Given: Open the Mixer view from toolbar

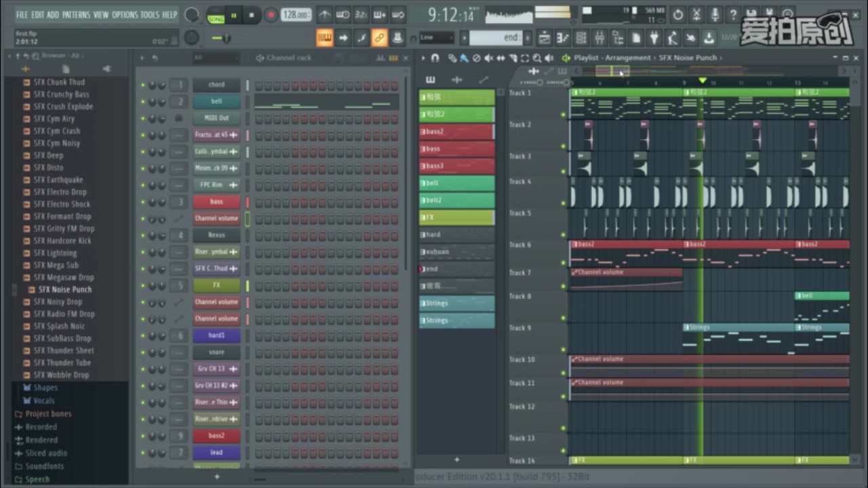Looking at the screenshot, I should pyautogui.click(x=599, y=38).
